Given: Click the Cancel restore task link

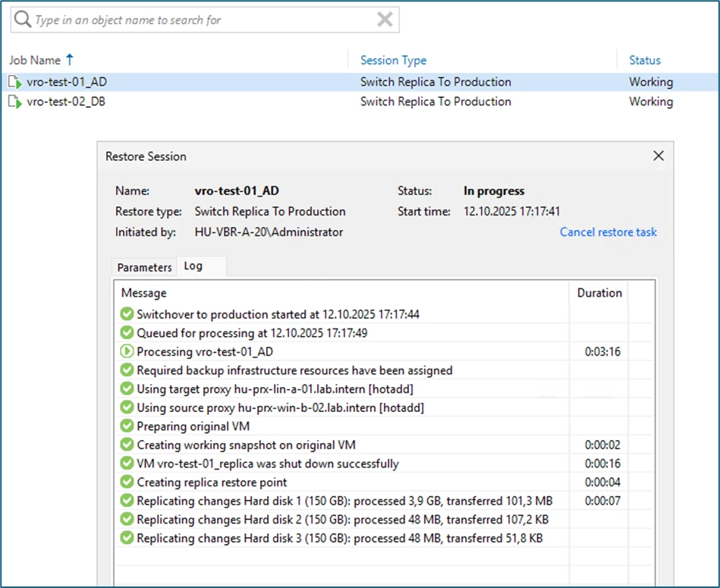Looking at the screenshot, I should 608,232.
